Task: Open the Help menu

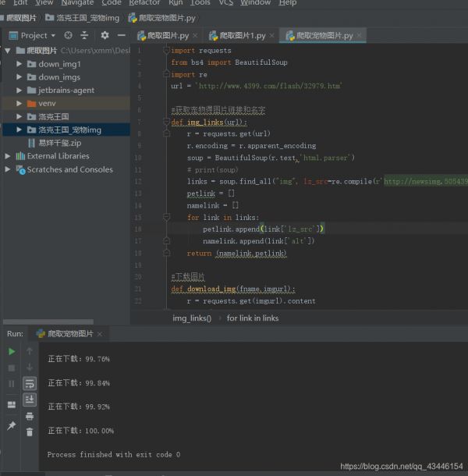Action: (288, 3)
